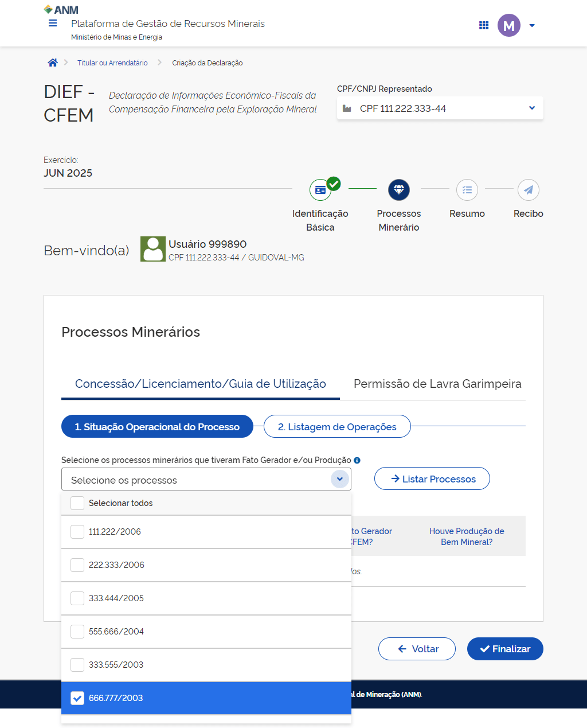The height and width of the screenshot is (728, 587).
Task: Uncheck process 666.777/2003 checkbox
Action: click(x=77, y=698)
